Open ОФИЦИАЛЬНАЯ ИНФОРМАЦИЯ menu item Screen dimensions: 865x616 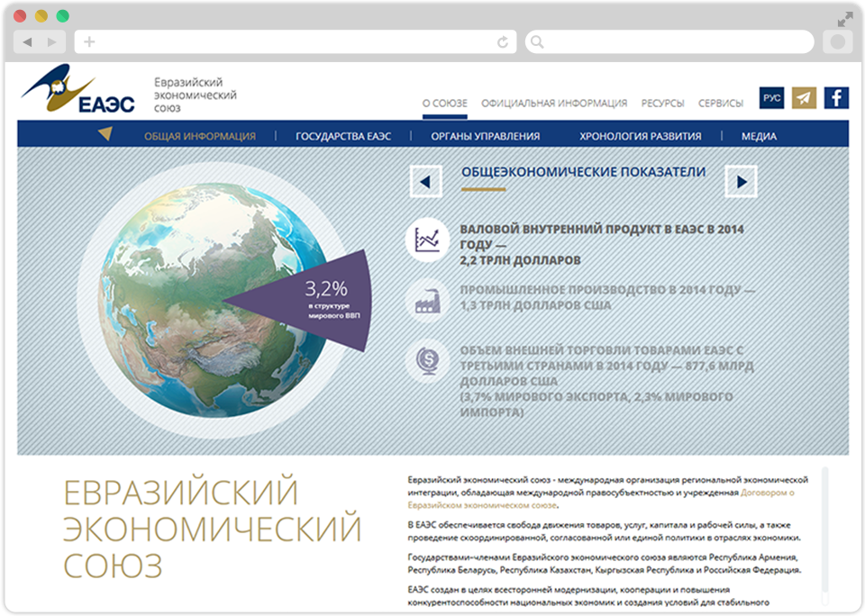(554, 103)
